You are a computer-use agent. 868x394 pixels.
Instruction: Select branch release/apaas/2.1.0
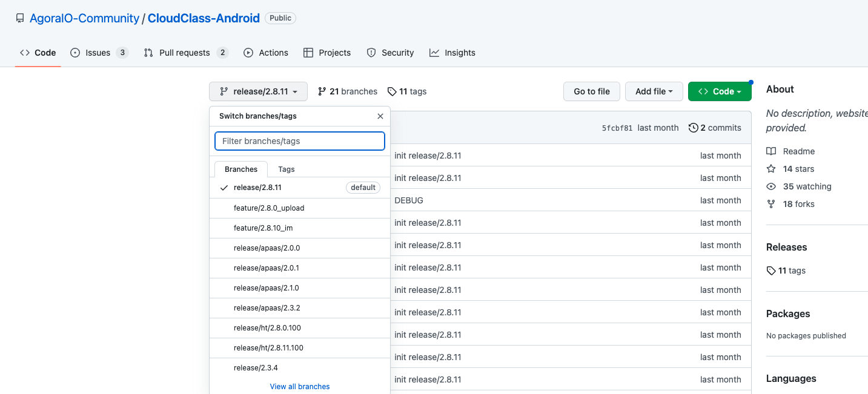pos(300,288)
